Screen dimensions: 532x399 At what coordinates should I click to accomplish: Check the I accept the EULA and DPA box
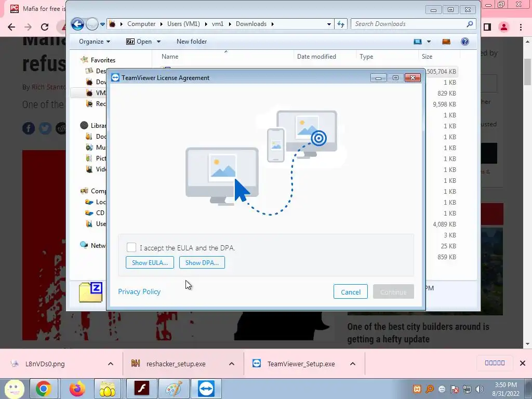click(x=131, y=247)
